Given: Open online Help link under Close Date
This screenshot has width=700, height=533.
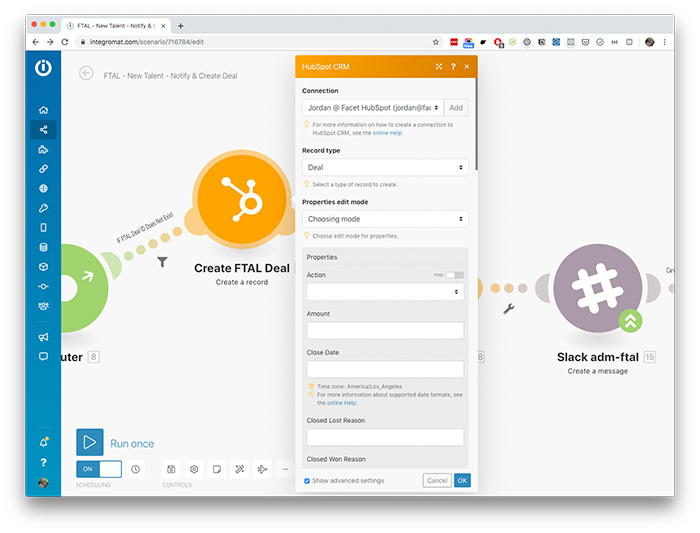Looking at the screenshot, I should [342, 403].
